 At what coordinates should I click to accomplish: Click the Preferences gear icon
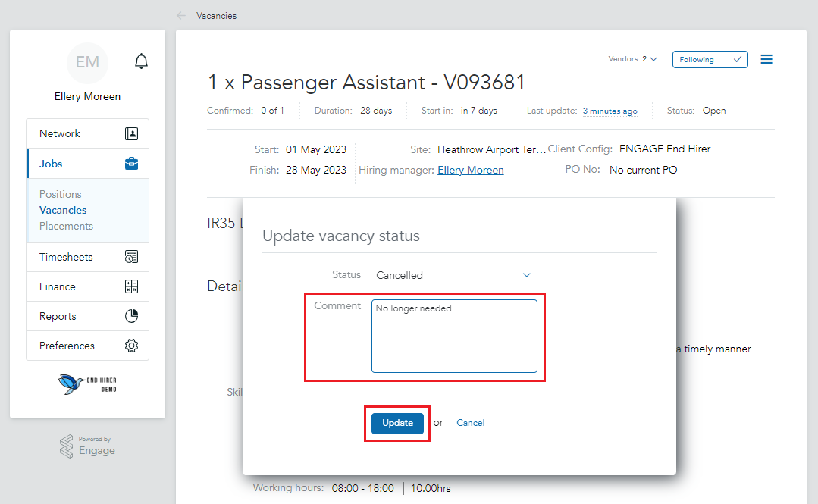coord(131,346)
